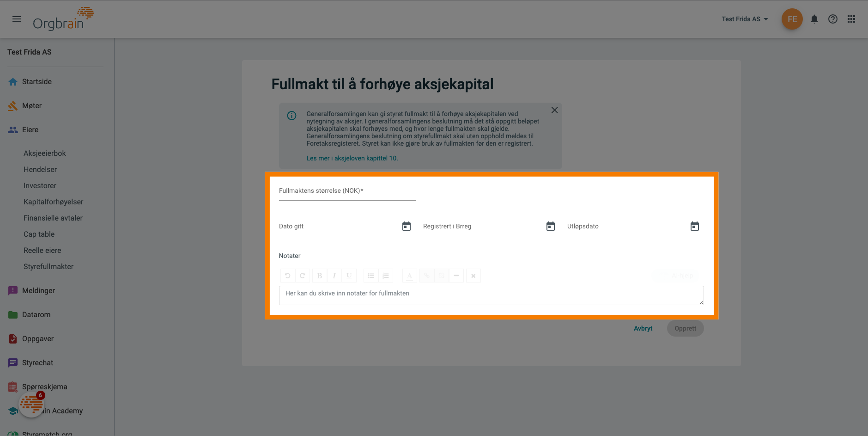Viewport: 868px width, 436px height.
Task: Open the Test Frida AS organization dropdown
Action: point(745,19)
